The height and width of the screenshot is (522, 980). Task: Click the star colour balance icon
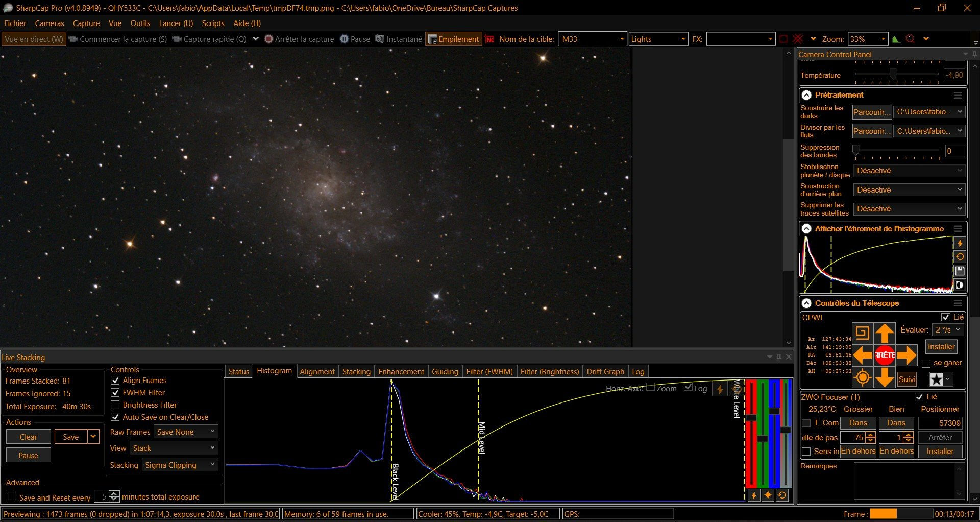tap(768, 495)
